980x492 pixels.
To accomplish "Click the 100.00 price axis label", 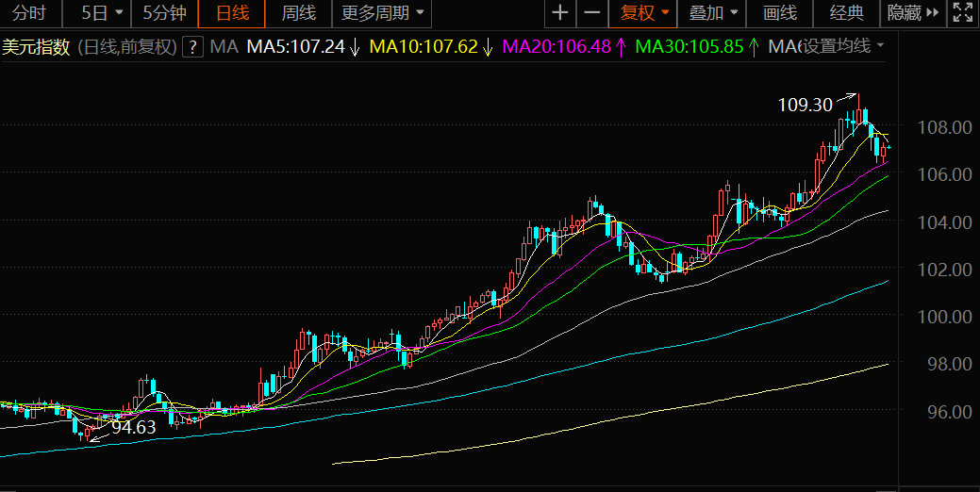I will coord(944,317).
